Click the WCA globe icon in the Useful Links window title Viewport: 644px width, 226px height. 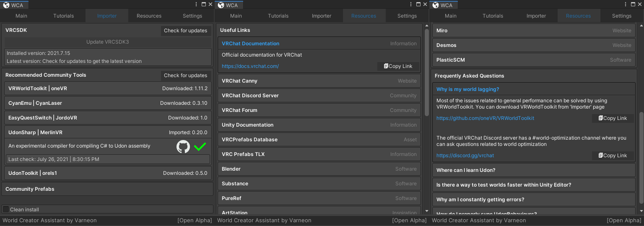[221, 5]
